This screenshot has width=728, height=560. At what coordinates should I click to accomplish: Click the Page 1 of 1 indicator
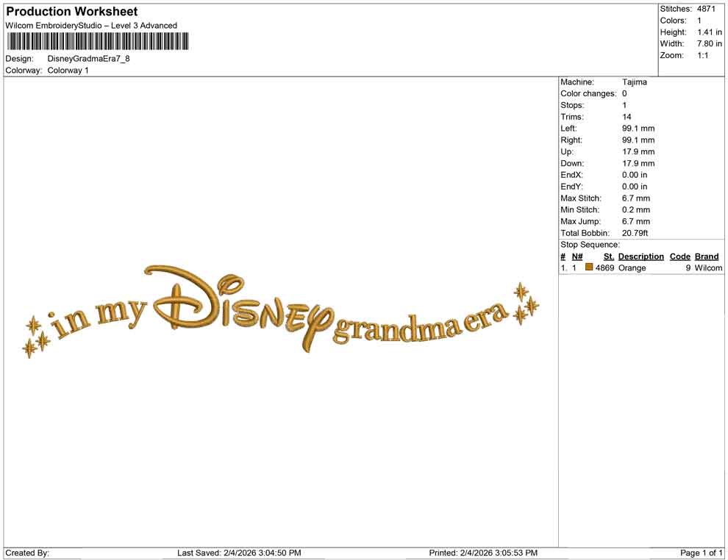(x=700, y=552)
